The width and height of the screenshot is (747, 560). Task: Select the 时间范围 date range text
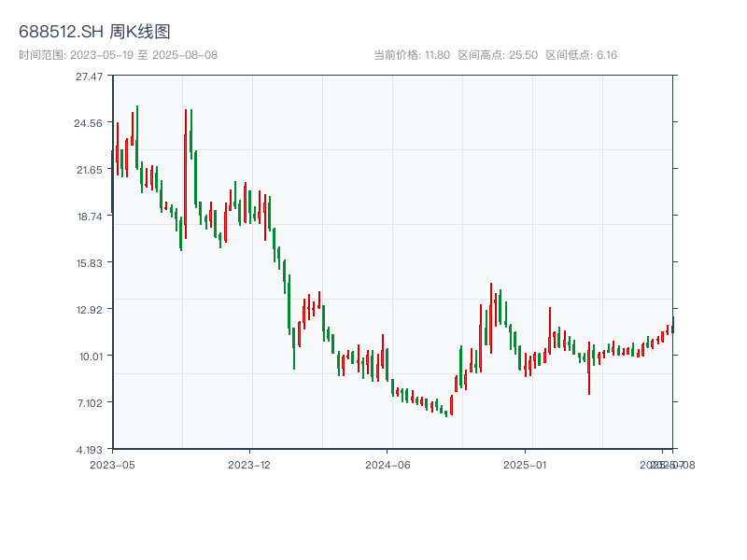pyautogui.click(x=118, y=55)
